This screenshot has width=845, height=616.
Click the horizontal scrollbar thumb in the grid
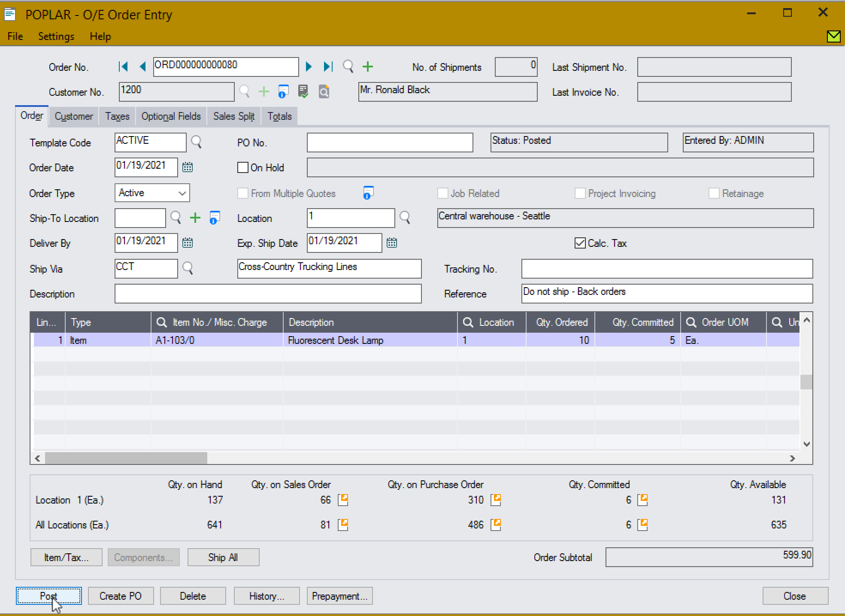tap(126, 458)
